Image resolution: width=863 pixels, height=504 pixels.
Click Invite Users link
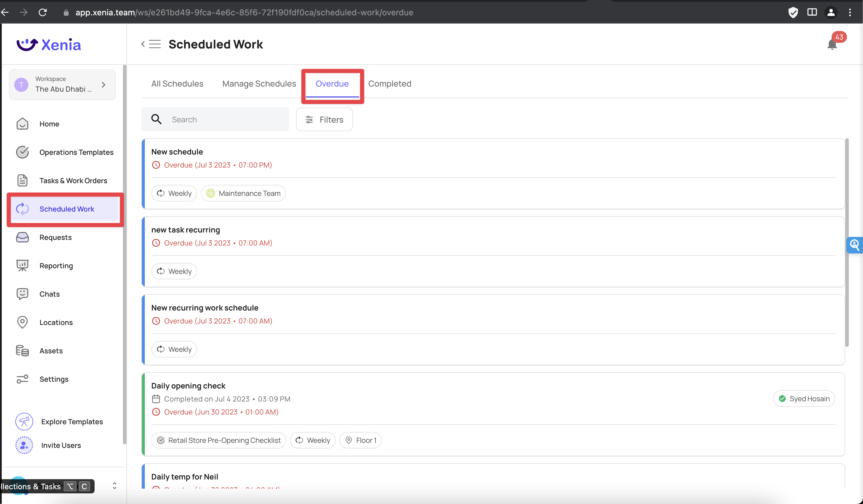(61, 445)
